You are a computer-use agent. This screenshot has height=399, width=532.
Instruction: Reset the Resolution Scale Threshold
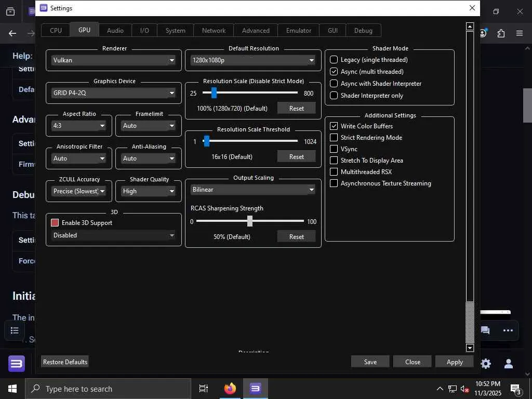point(296,157)
